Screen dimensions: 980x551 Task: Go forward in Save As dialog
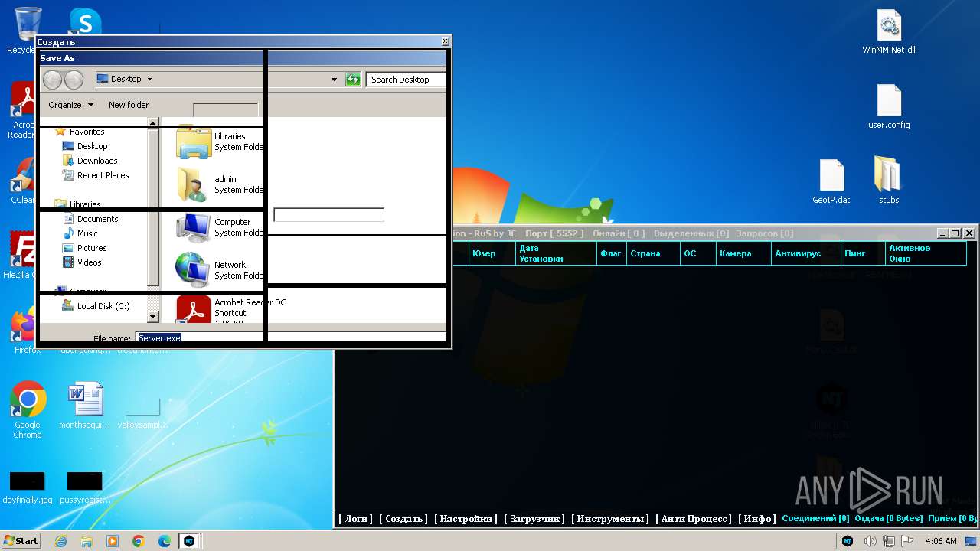pyautogui.click(x=73, y=79)
